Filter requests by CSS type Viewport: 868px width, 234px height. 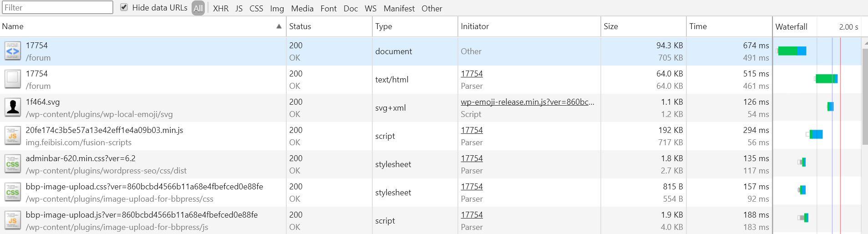(x=256, y=8)
